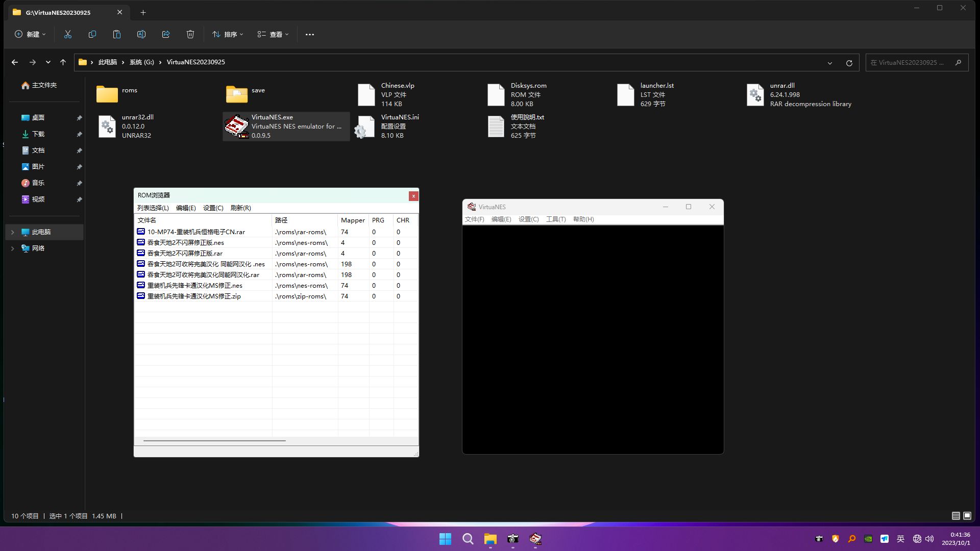980x551 pixels.
Task: Select row 重装机兵先锋卡通汉化MS修正.nes
Action: [276, 285]
